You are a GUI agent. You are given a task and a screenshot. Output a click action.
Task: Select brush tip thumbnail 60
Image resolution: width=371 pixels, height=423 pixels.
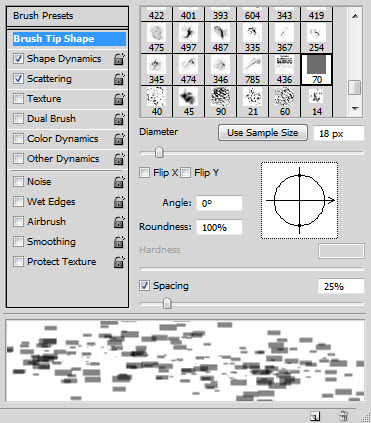point(284,101)
